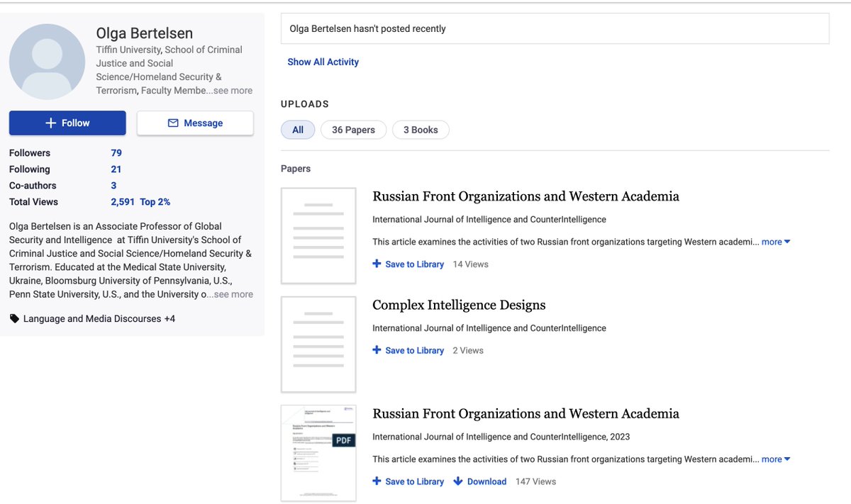View the 3 co-authors
This screenshot has height=504, width=851.
pyautogui.click(x=113, y=186)
